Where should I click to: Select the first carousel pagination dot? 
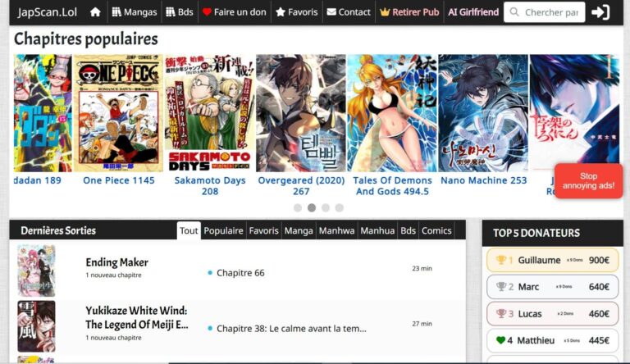point(298,207)
